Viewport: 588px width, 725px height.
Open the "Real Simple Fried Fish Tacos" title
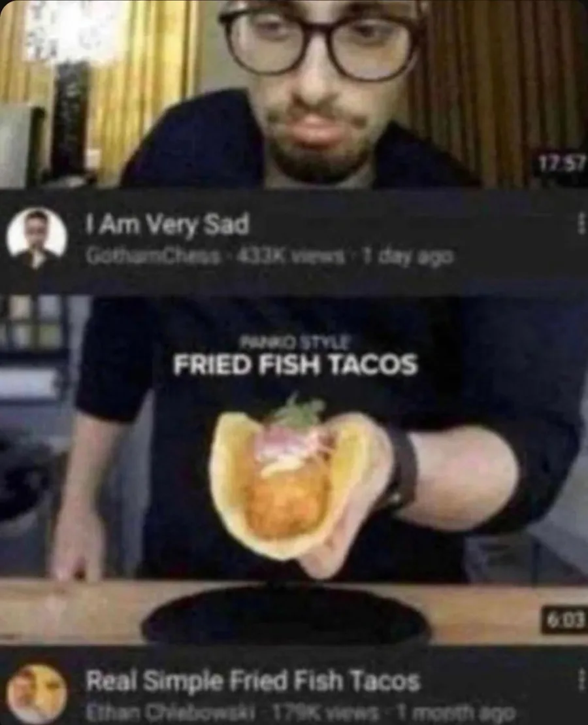click(253, 680)
